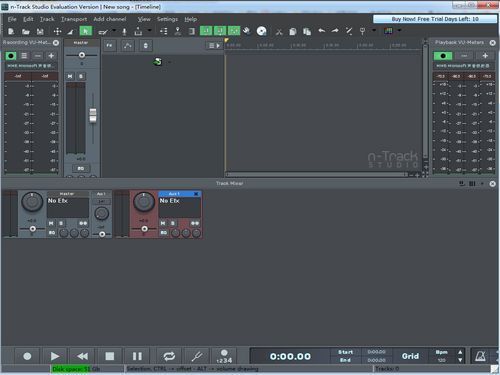500x375 pixels.
Task: Select the pencil draw tool in toolbar
Action: (103, 31)
